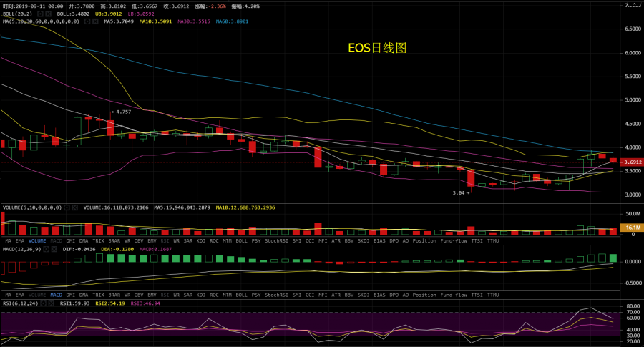Viewport: 644px width, 347px height.
Task: Click the MA10:12,688,763.2936 volume value
Action: click(245, 207)
